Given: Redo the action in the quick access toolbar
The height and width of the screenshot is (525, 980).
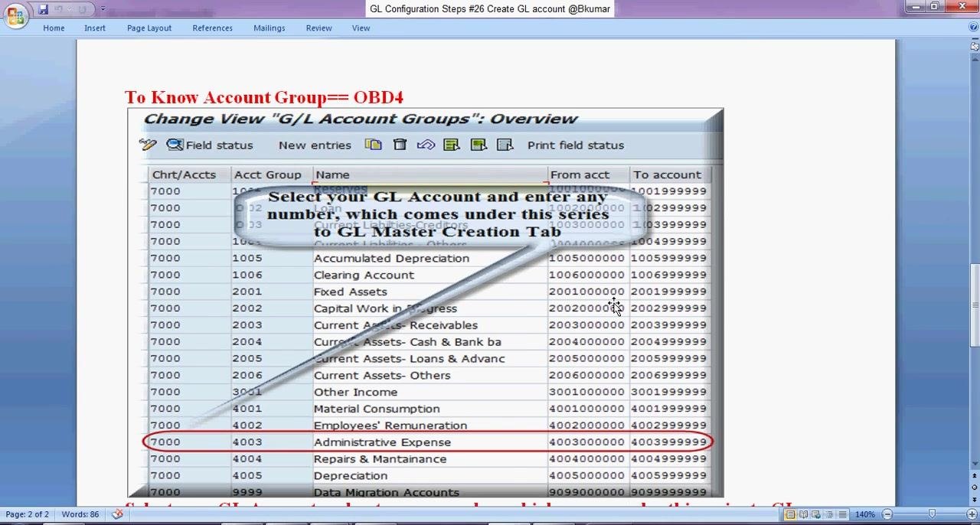Looking at the screenshot, I should 81,9.
